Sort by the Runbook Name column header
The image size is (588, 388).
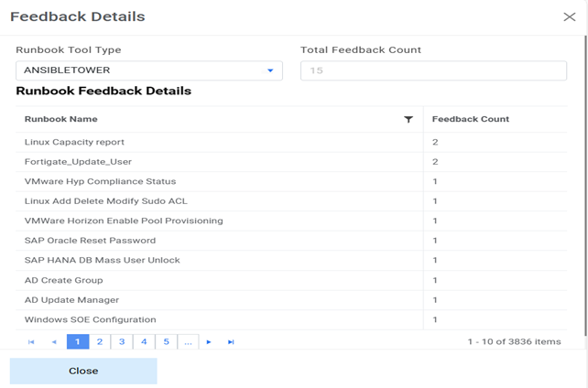coord(61,119)
